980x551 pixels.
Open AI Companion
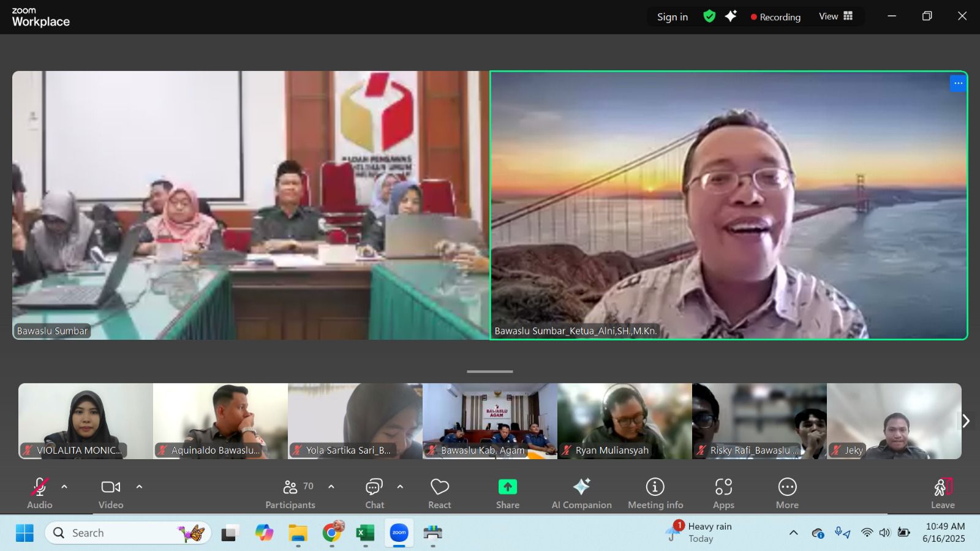click(x=581, y=490)
